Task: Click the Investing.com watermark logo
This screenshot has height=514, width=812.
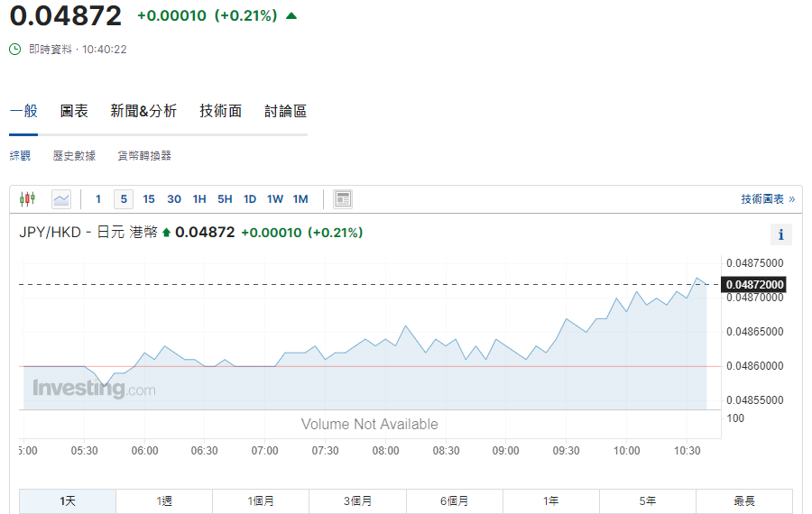Action: pos(94,390)
